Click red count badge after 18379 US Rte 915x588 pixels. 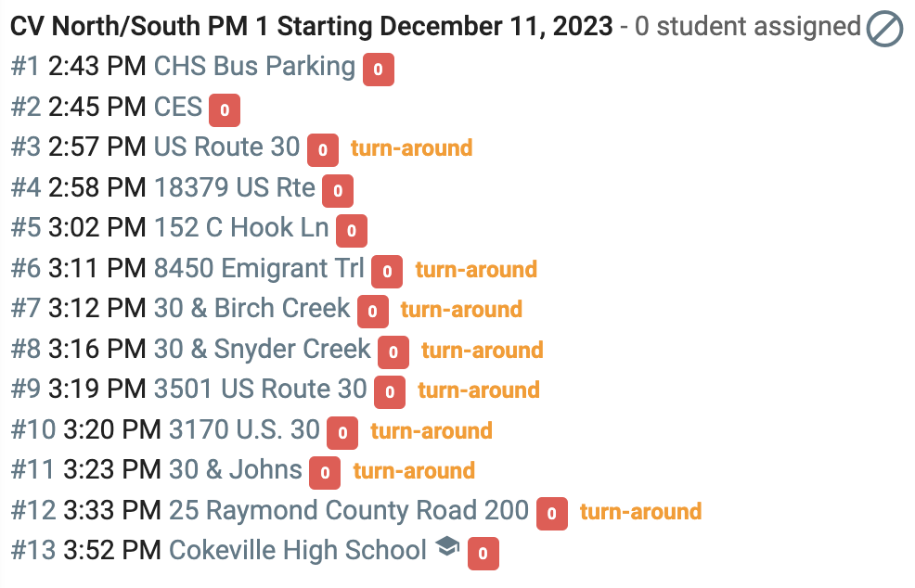[338, 191]
